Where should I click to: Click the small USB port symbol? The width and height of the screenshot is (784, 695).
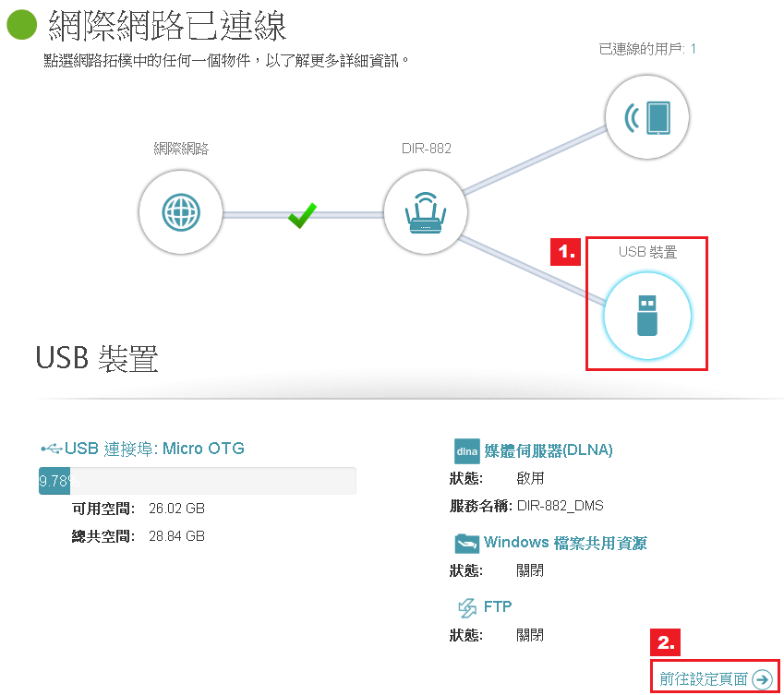pos(51,449)
